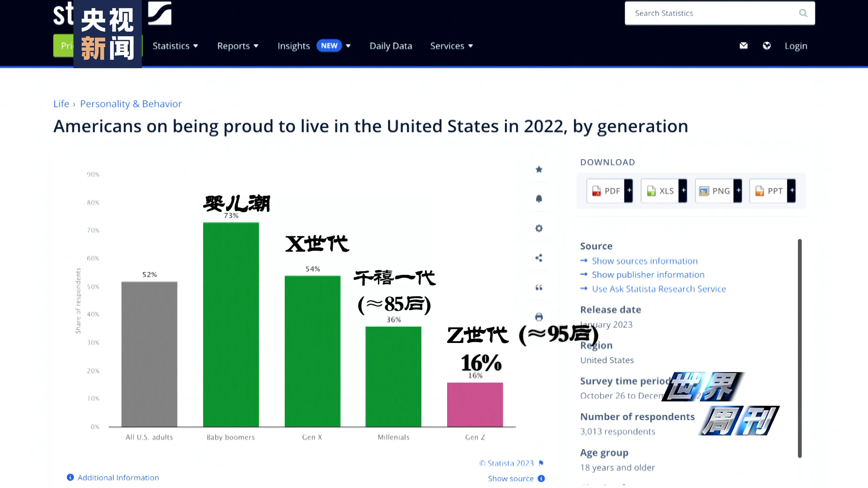
Task: Click the globe language icon in header
Action: [x=767, y=46]
